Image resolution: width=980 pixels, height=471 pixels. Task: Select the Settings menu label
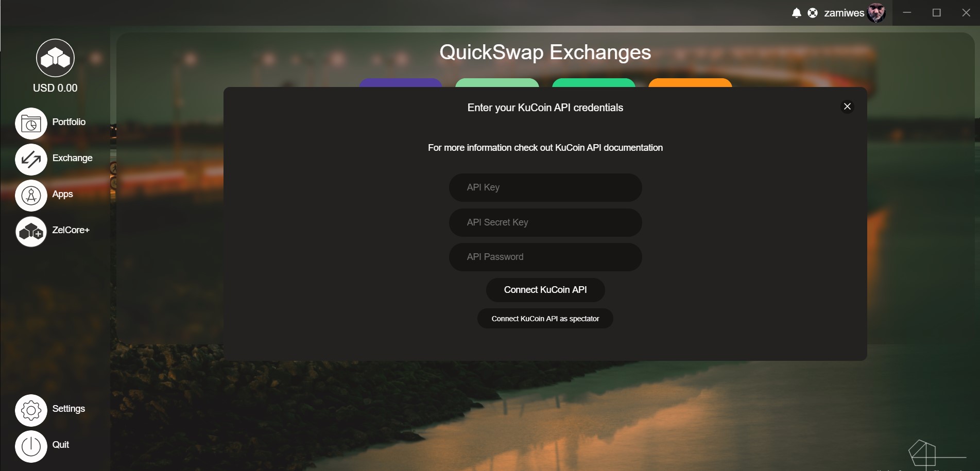pyautogui.click(x=68, y=409)
